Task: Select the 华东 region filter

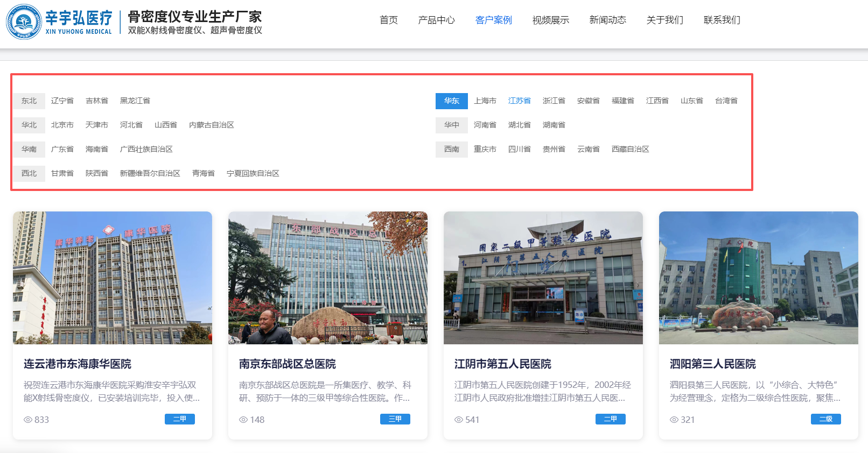Action: pyautogui.click(x=451, y=101)
